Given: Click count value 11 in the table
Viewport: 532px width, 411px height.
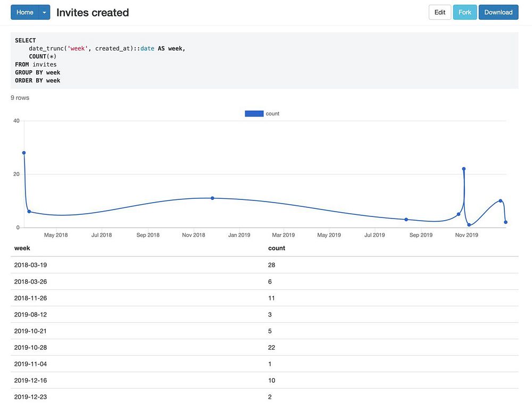Looking at the screenshot, I should (x=272, y=298).
